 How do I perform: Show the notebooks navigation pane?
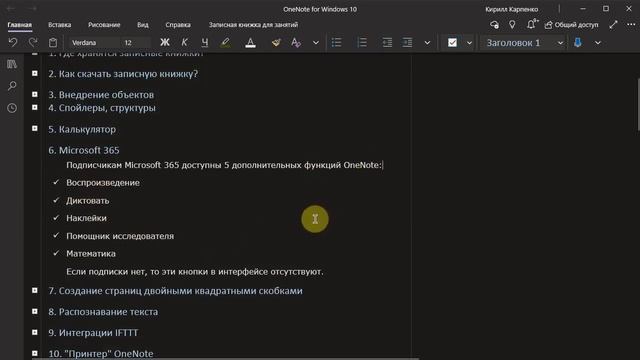tap(12, 64)
